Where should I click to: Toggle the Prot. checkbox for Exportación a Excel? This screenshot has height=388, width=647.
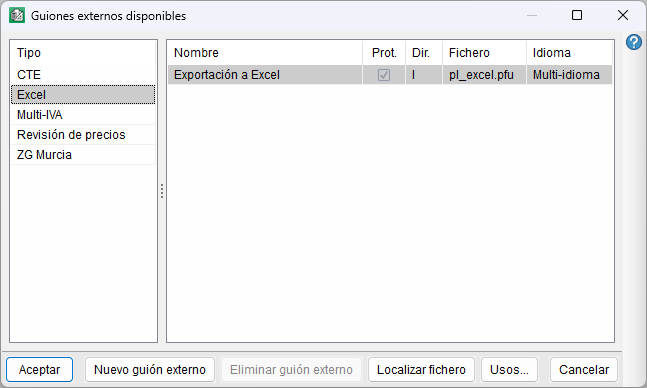384,75
